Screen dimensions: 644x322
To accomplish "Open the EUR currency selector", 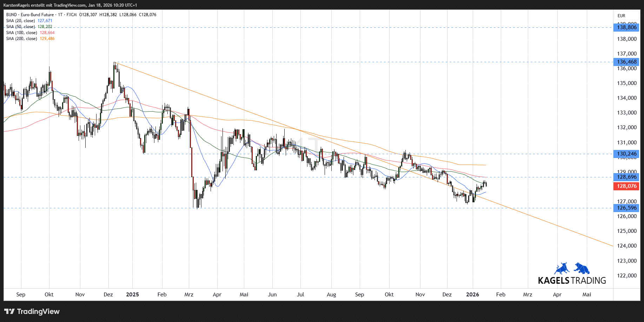I will (x=621, y=16).
